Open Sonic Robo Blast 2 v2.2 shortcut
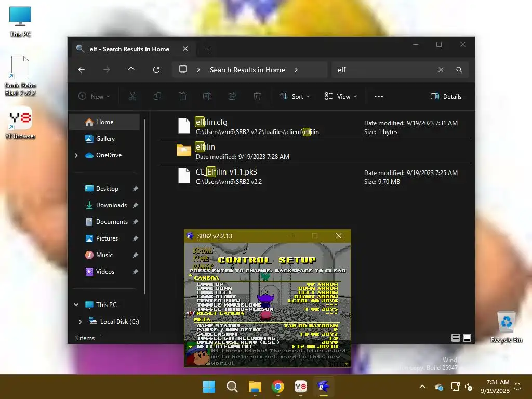The image size is (532, 399). pyautogui.click(x=20, y=76)
